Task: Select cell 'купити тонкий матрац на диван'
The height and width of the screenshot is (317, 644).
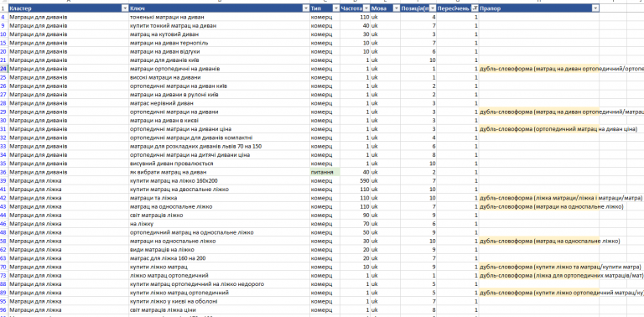Action: 219,26
